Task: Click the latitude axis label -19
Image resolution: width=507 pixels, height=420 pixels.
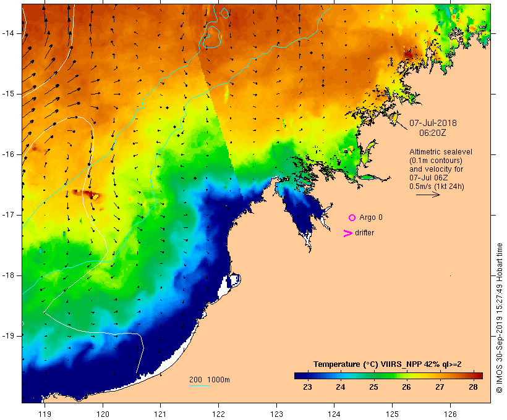Action: [x=8, y=336]
